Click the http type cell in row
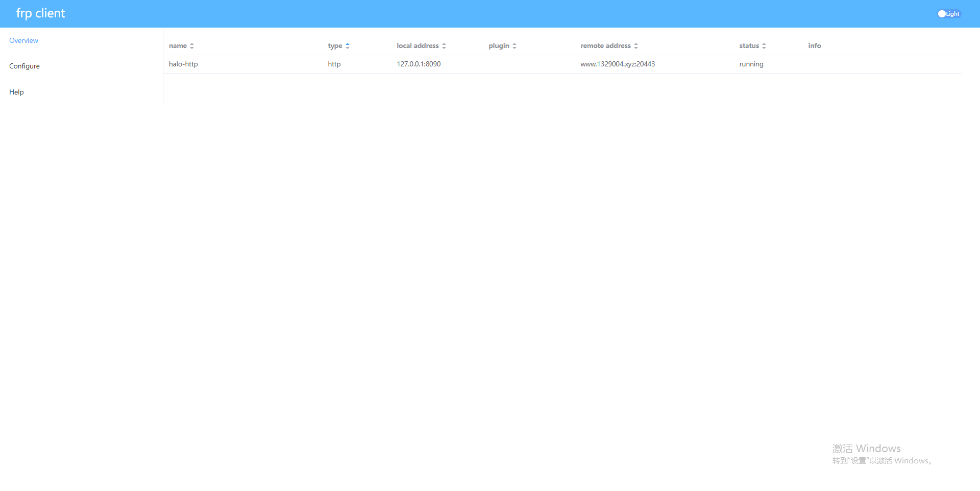Image resolution: width=980 pixels, height=491 pixels. 334,64
